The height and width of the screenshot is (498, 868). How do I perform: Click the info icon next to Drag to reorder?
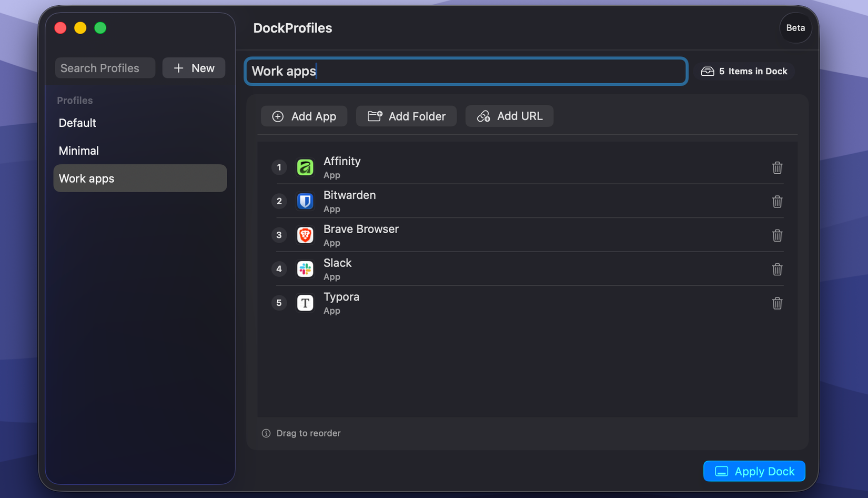[x=266, y=433]
